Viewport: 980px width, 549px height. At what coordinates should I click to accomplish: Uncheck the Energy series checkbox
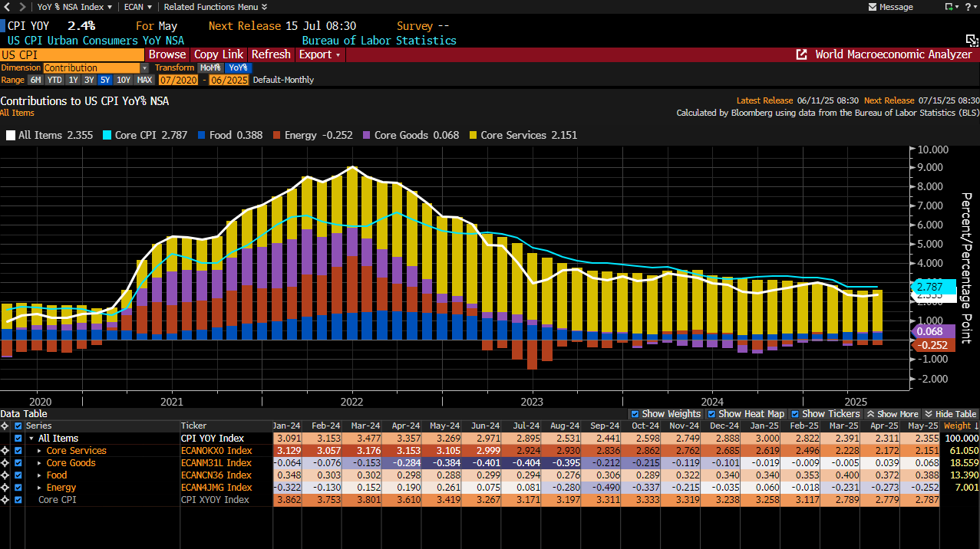pos(18,488)
